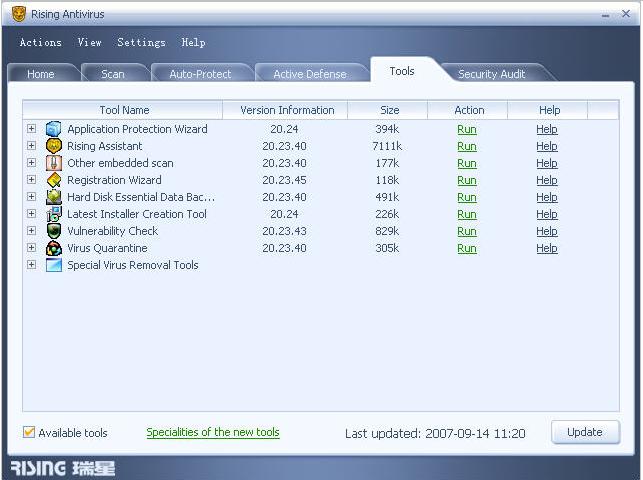Open the View menu
Screen dimensions: 643x480
click(x=90, y=42)
